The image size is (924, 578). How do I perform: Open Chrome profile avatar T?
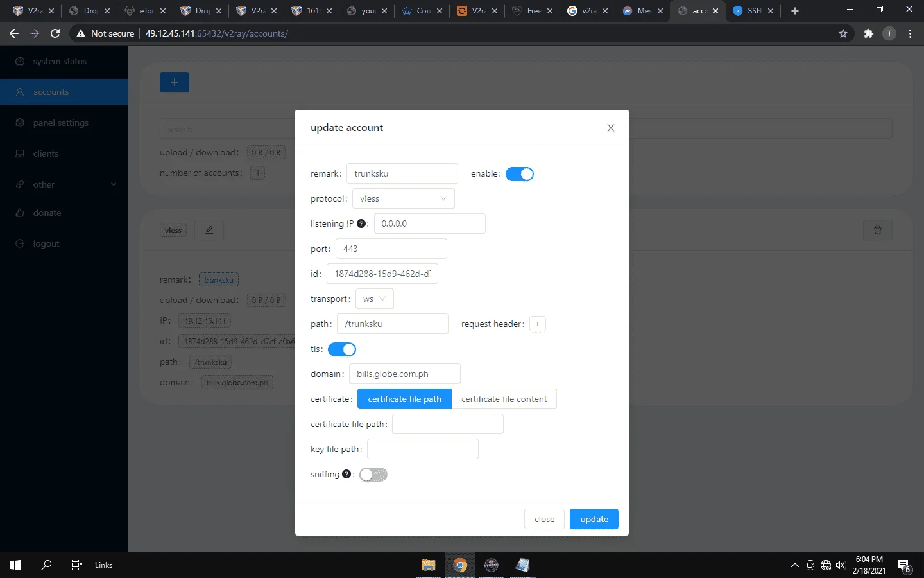[889, 33]
